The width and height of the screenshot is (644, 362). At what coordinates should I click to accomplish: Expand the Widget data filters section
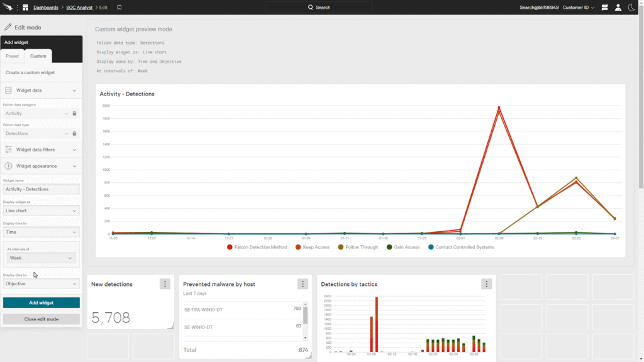coord(42,150)
